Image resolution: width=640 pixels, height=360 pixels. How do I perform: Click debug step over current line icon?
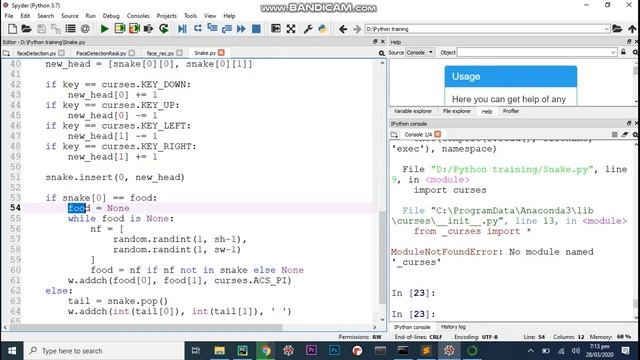pos(198,29)
